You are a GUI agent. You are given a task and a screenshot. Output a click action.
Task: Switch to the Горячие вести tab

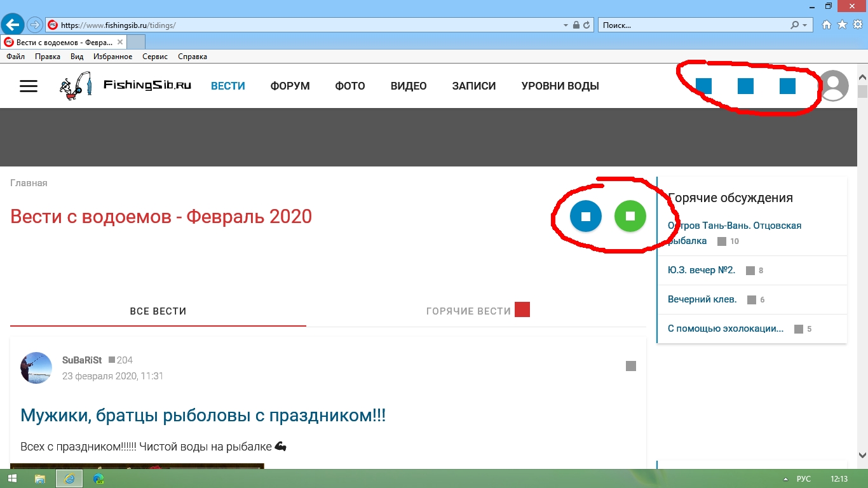pyautogui.click(x=469, y=311)
